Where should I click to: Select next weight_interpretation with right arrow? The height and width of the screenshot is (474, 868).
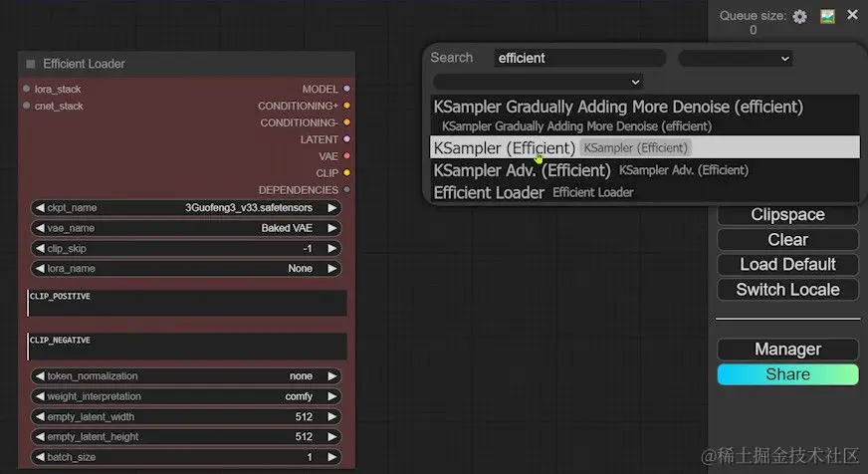[x=332, y=396]
